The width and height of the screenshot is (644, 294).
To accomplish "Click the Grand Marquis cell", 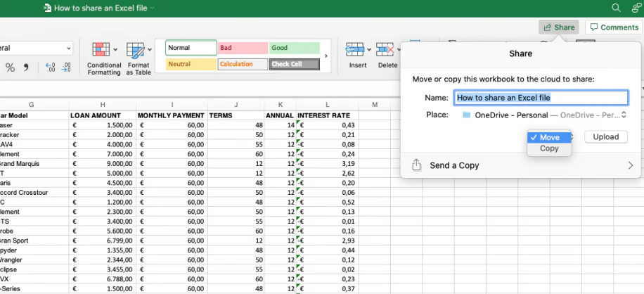I will coord(34,163).
